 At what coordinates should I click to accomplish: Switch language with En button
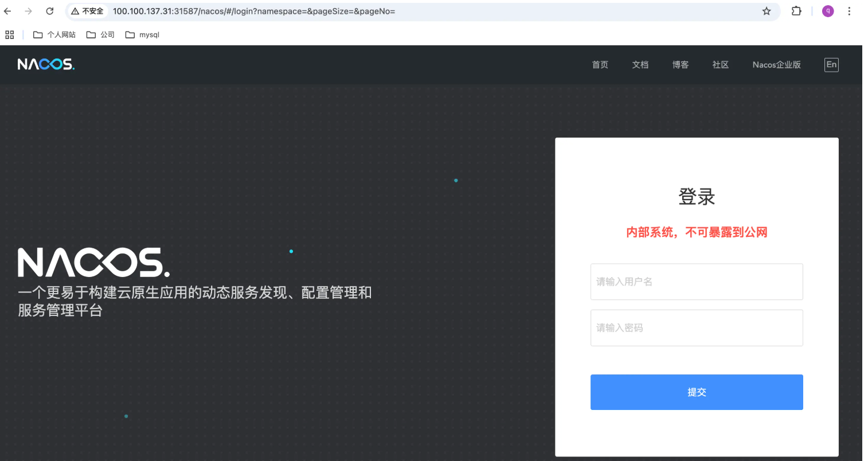click(831, 65)
